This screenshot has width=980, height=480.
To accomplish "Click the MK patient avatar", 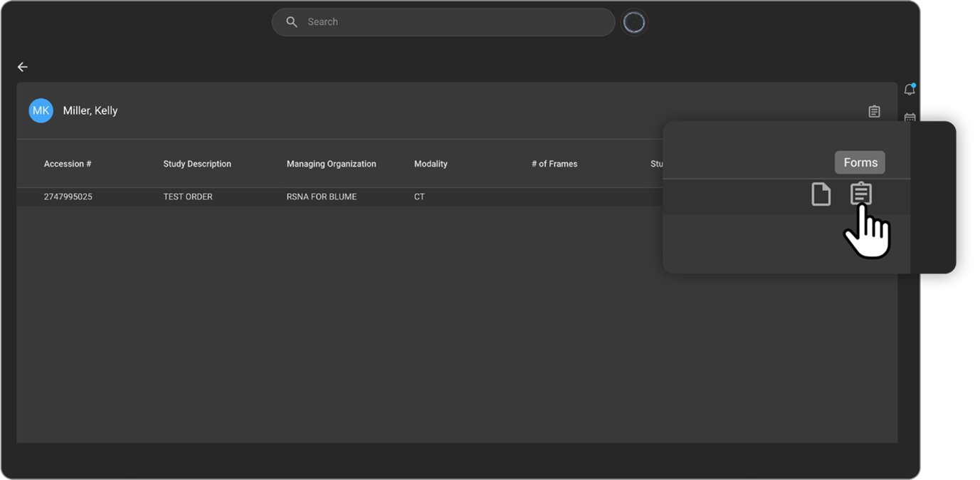I will coord(41,110).
